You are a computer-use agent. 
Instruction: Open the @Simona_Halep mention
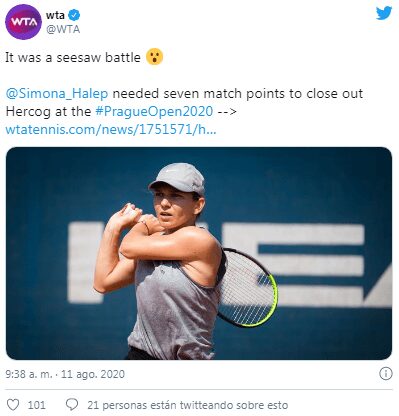pos(57,94)
